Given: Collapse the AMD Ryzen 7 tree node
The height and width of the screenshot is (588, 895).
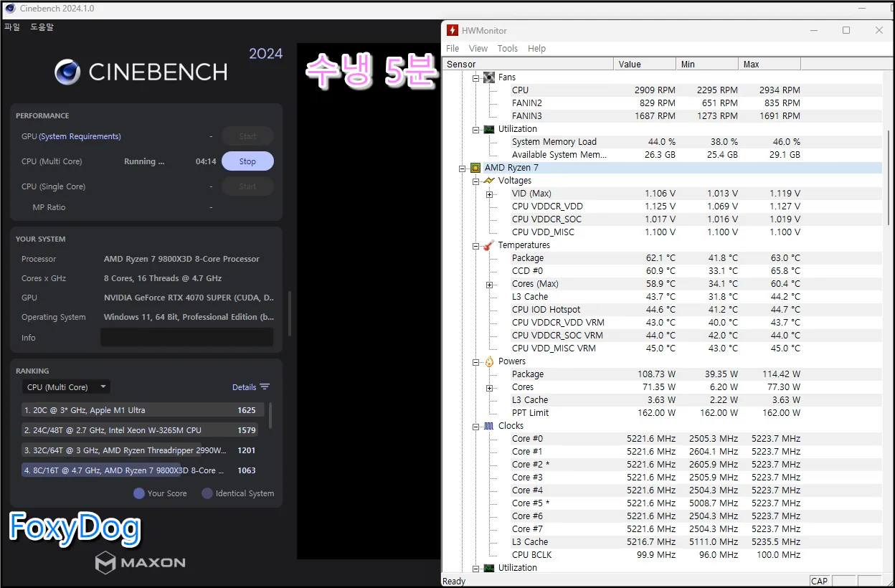Looking at the screenshot, I should pyautogui.click(x=462, y=168).
